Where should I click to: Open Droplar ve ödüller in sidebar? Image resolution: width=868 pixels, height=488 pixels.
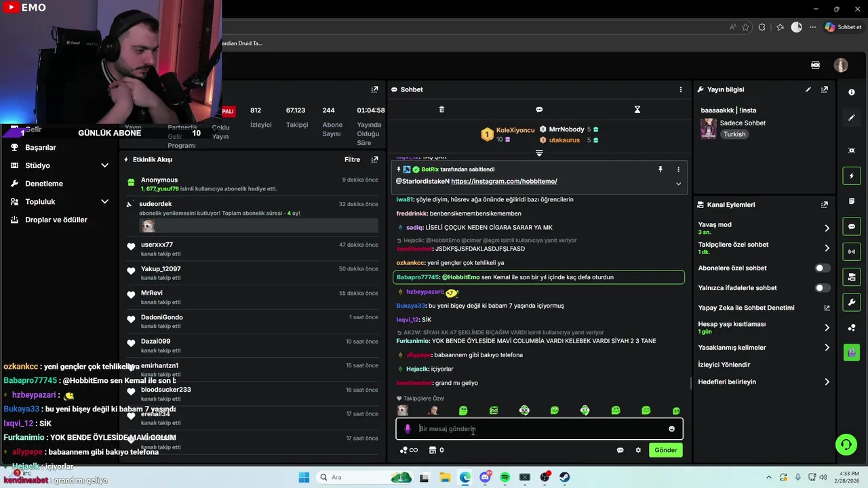click(56, 220)
